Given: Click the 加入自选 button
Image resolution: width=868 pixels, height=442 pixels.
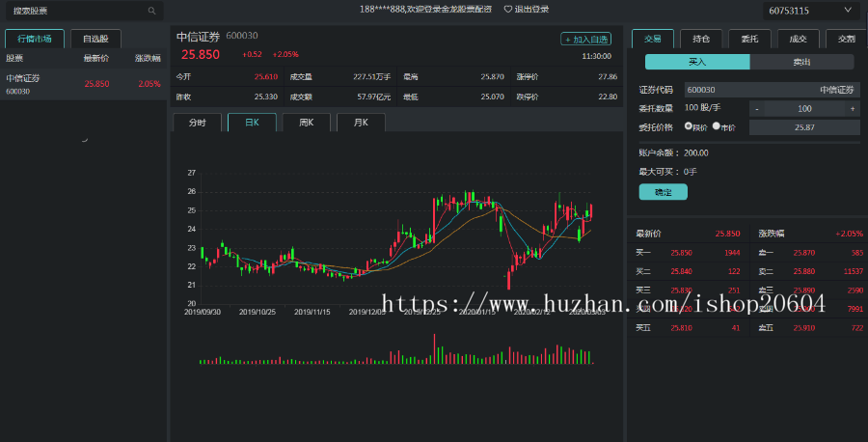Looking at the screenshot, I should (x=585, y=40).
